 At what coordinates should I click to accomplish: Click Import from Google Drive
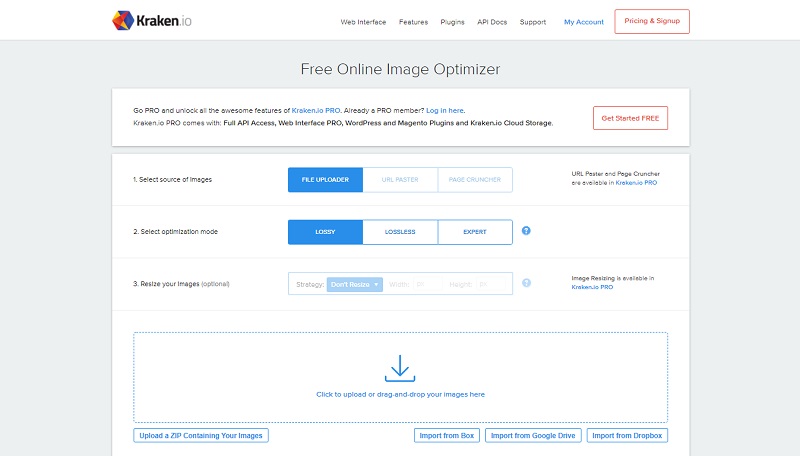(x=533, y=436)
